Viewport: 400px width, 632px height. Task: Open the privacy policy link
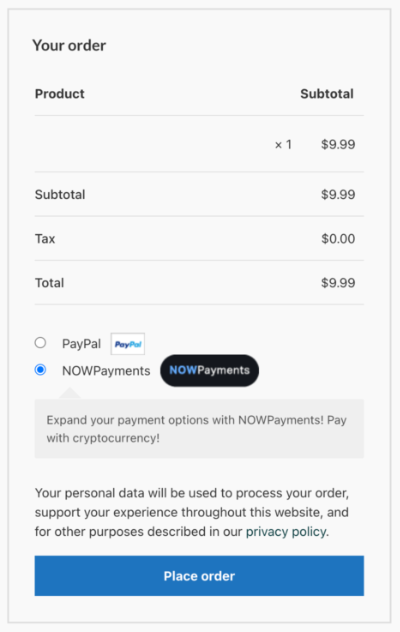coord(286,532)
